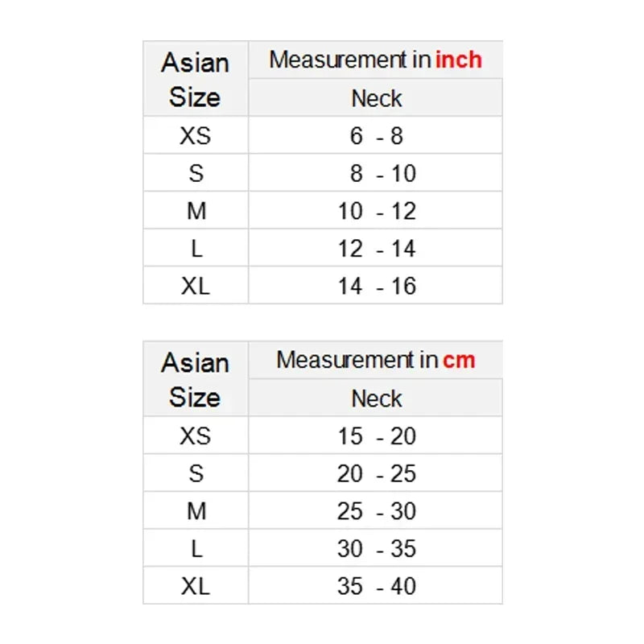The height and width of the screenshot is (644, 644).
Task: Select the '15 - 20' cm measurement cell
Action: point(376,436)
